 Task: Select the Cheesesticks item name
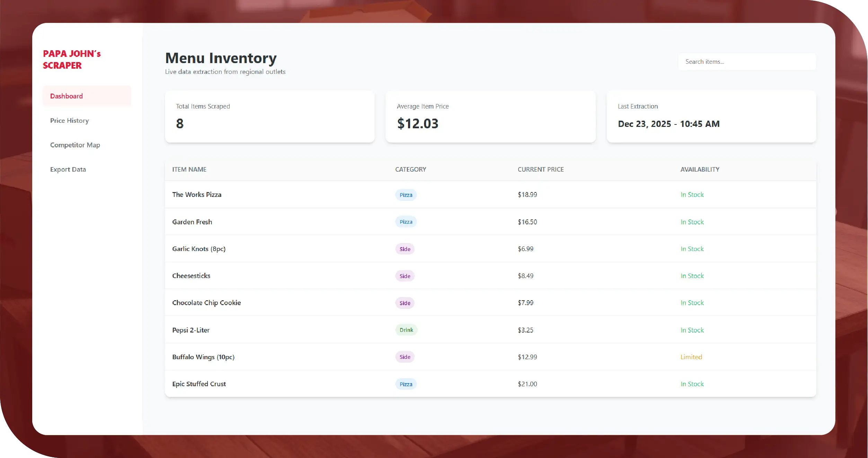tap(191, 276)
